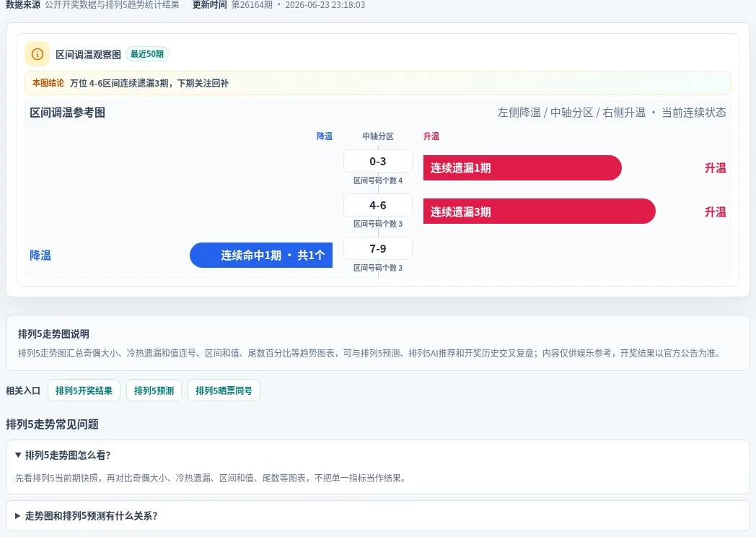This screenshot has width=756, height=537.
Task: Click 区间号码个数 4 under 0-3
Action: point(377,180)
